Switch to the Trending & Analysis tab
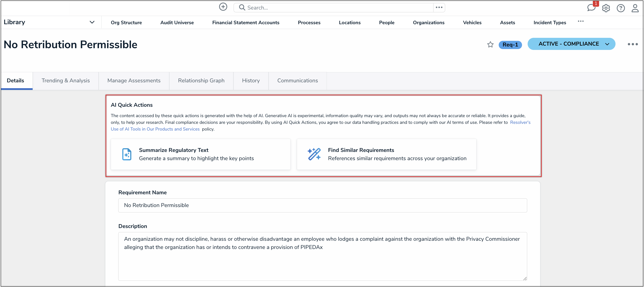Viewport: 644px width, 287px height. point(65,81)
